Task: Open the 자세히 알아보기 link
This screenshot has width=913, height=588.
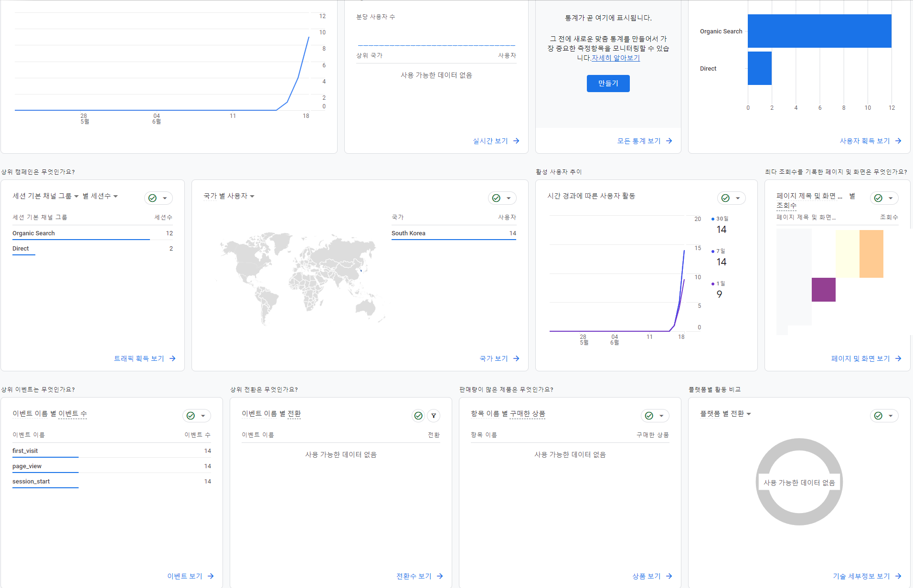Action: [x=615, y=58]
